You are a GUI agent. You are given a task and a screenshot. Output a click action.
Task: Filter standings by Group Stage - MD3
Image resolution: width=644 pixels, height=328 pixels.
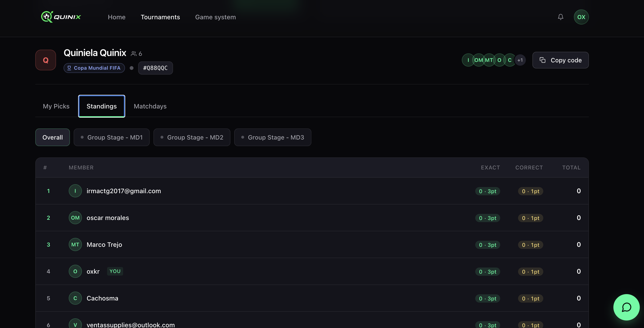point(273,137)
